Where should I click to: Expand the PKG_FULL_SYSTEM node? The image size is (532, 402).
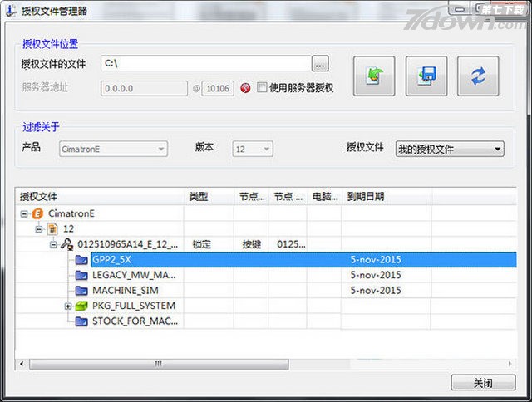click(68, 306)
